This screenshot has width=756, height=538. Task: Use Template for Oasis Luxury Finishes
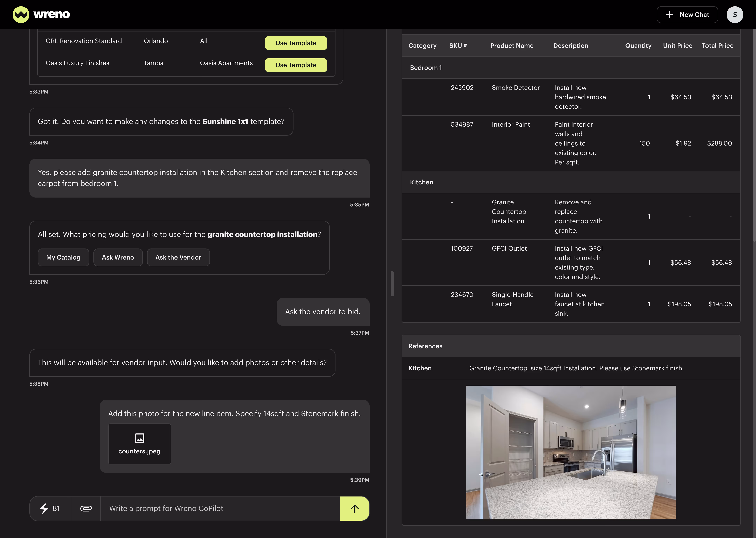click(x=296, y=65)
